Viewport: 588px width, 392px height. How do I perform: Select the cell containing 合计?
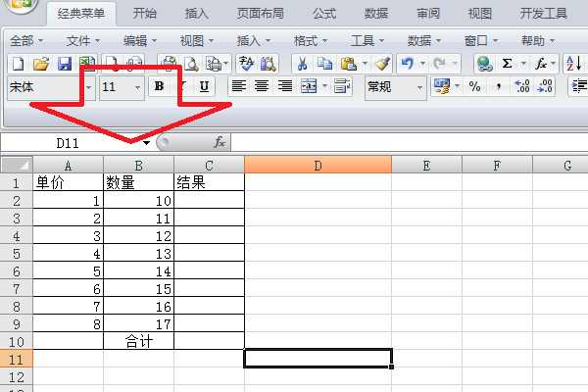pos(139,341)
